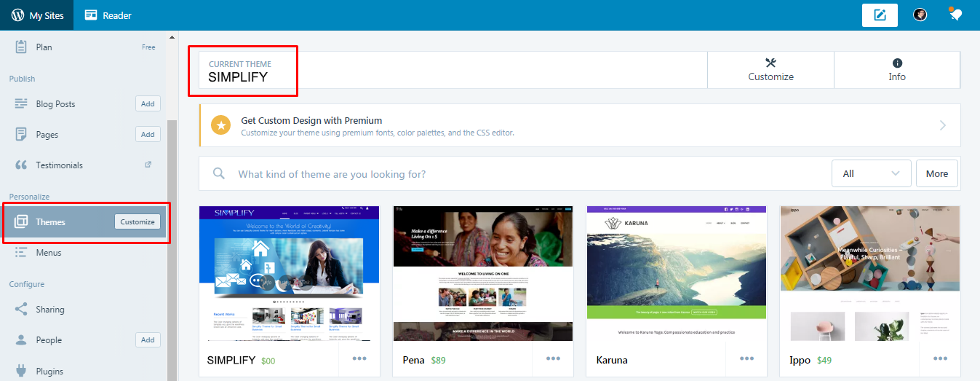Select Pages text in sidebar

pos(47,135)
